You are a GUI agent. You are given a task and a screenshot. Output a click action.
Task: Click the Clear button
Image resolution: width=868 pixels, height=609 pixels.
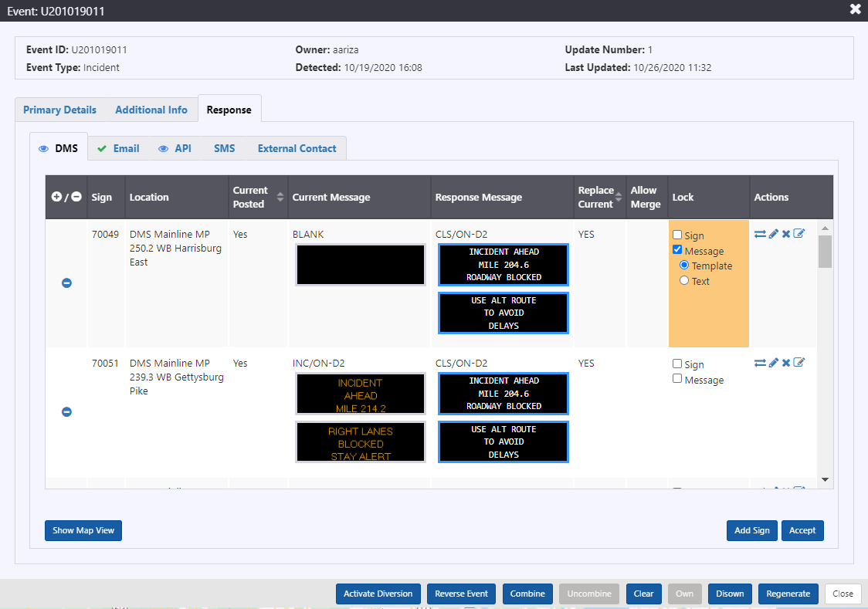point(643,594)
